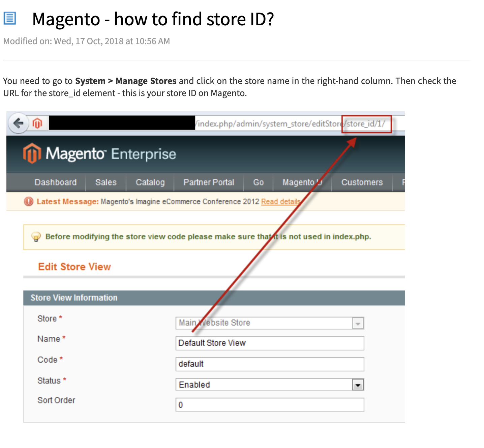
Task: Open the Customers menu
Action: click(362, 182)
